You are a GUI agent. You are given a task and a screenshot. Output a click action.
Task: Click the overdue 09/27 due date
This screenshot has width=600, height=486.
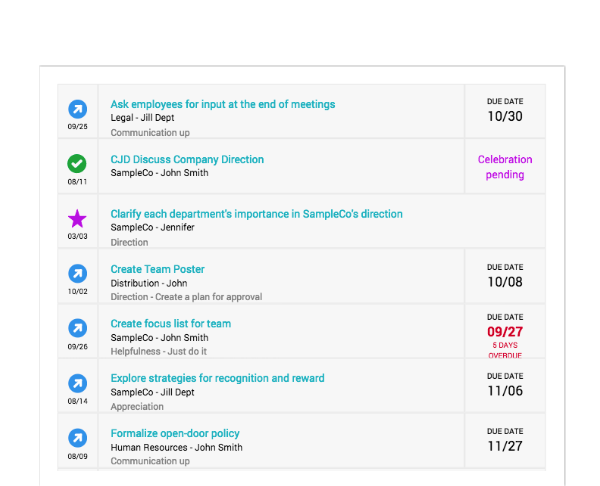pyautogui.click(x=505, y=331)
